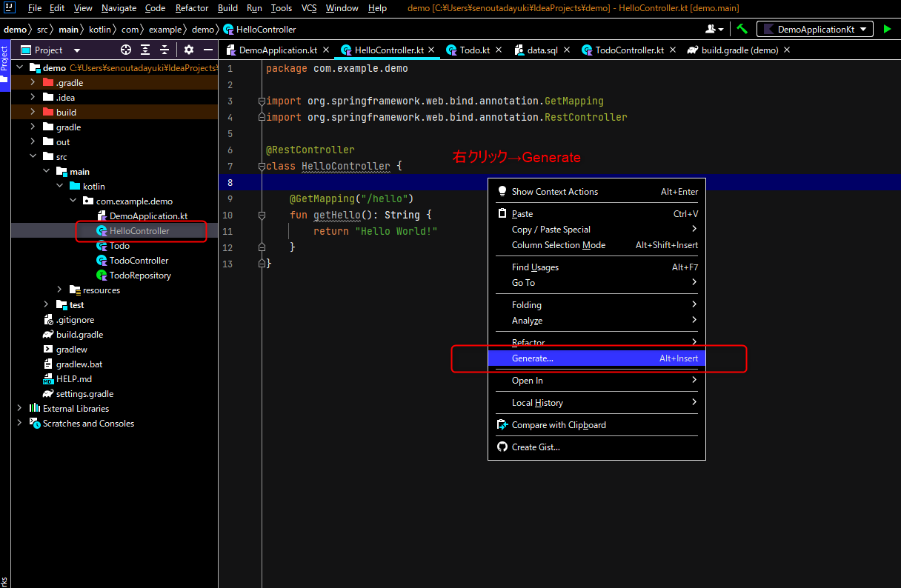The width and height of the screenshot is (901, 588).
Task: Close the data.sql editor tab
Action: pyautogui.click(x=566, y=50)
